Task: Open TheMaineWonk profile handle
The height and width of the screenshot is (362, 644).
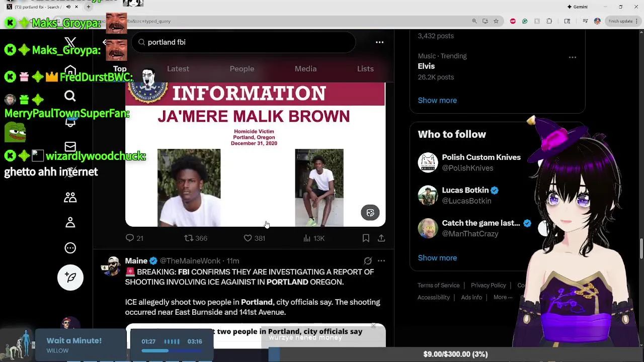Action: [x=190, y=261]
